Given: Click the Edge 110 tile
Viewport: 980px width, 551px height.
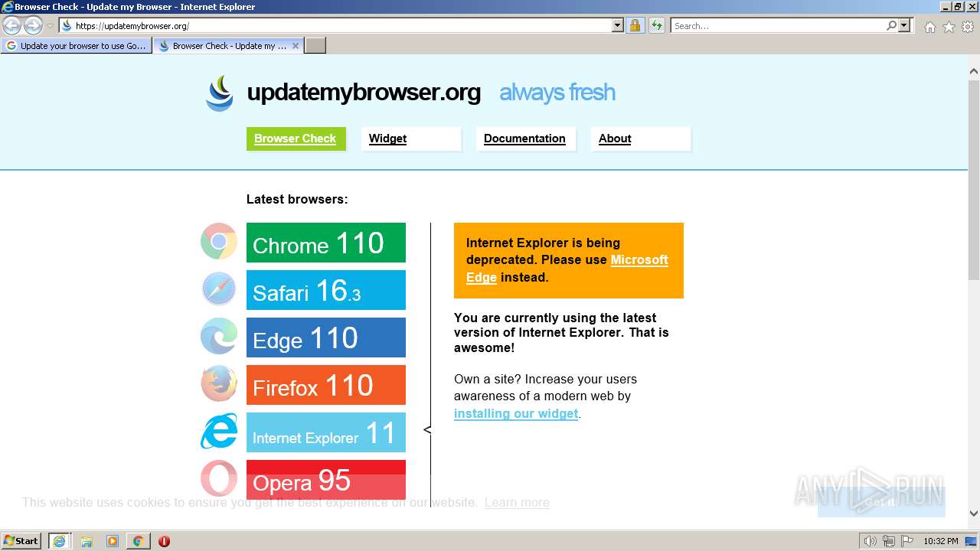Looking at the screenshot, I should [326, 337].
